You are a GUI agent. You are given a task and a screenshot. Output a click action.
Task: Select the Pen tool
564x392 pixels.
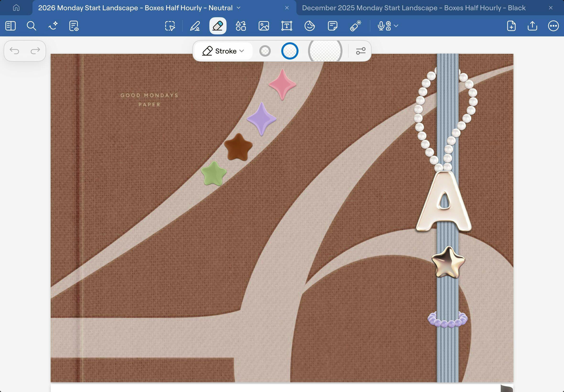click(x=195, y=26)
